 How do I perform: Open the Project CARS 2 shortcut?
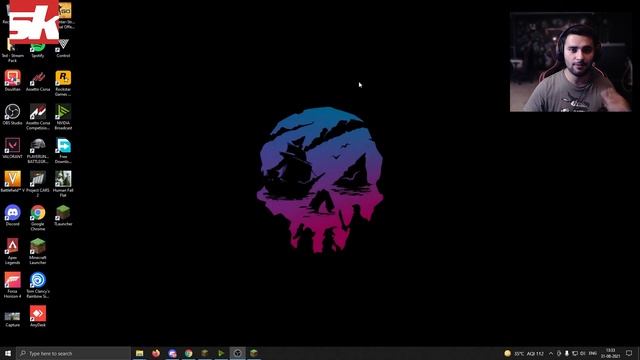(x=38, y=184)
